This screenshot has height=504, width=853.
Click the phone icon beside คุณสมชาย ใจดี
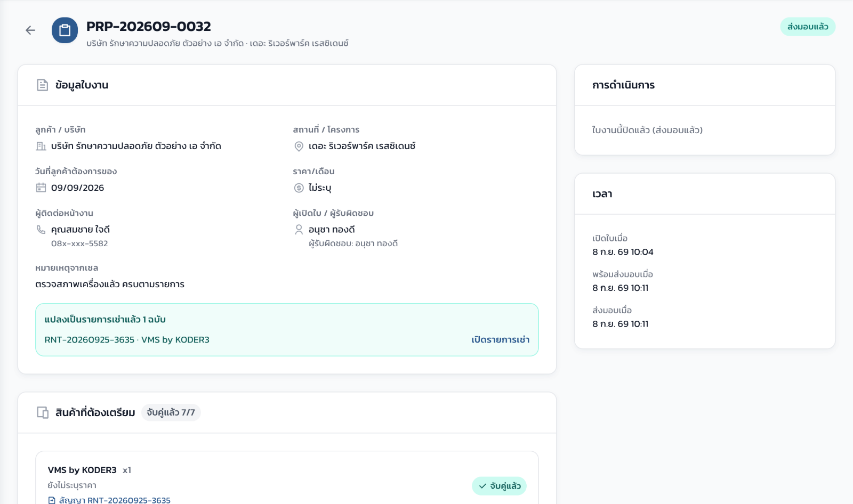coord(41,230)
